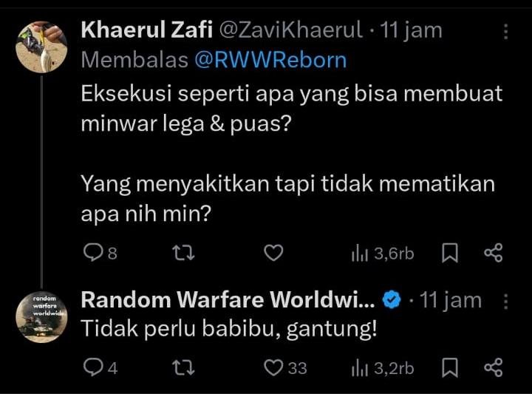Open more options for Khaerul Zafi's tweet
The image size is (532, 394).
coord(506,32)
